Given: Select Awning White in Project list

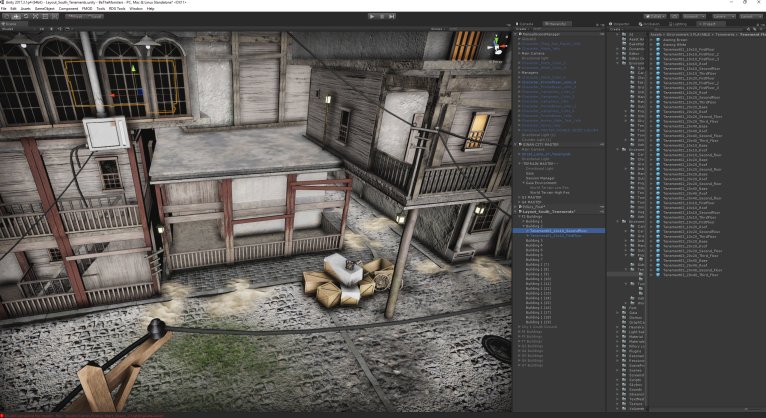Looking at the screenshot, I should tap(675, 44).
